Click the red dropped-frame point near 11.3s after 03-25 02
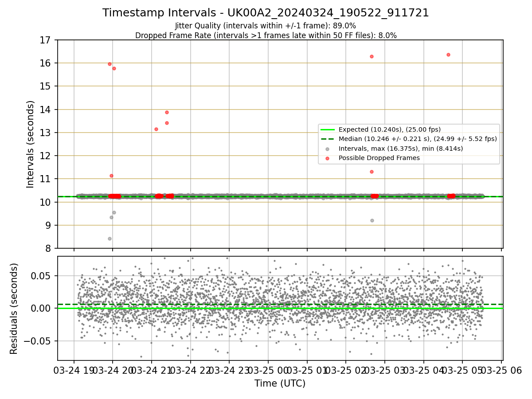Screen dimensions: 532x399 372,172
